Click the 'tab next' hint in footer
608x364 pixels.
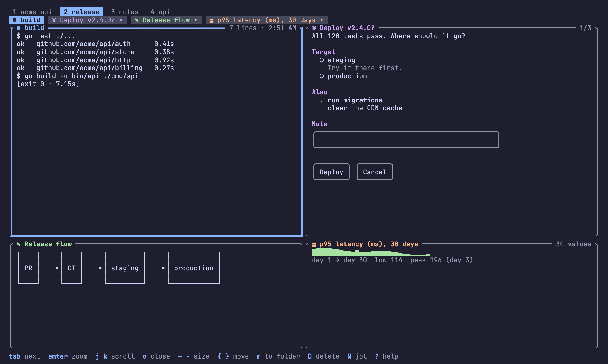pyautogui.click(x=24, y=356)
